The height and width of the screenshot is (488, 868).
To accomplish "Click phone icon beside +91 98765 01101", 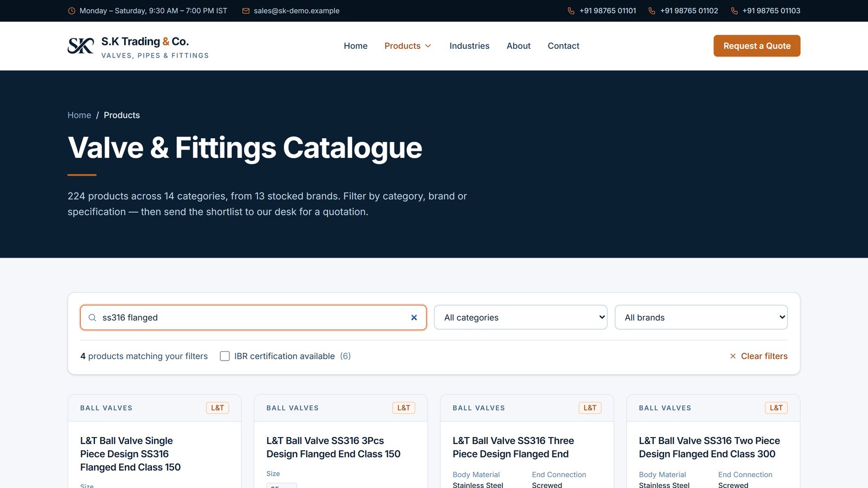I will point(571,11).
